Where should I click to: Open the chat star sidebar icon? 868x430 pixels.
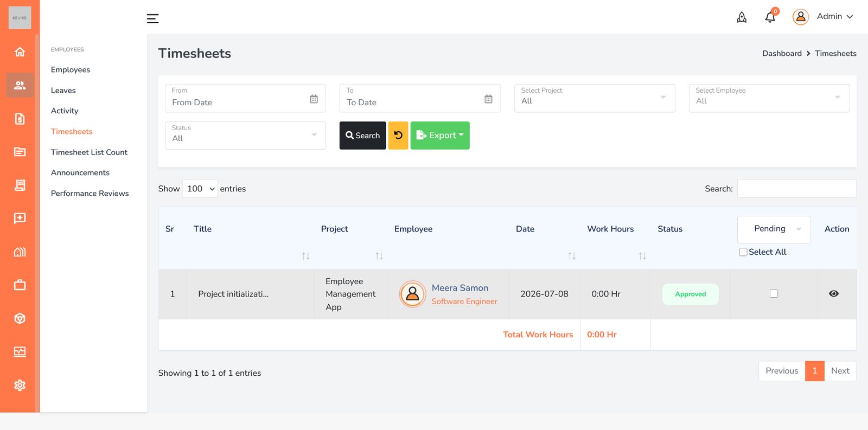(x=20, y=219)
